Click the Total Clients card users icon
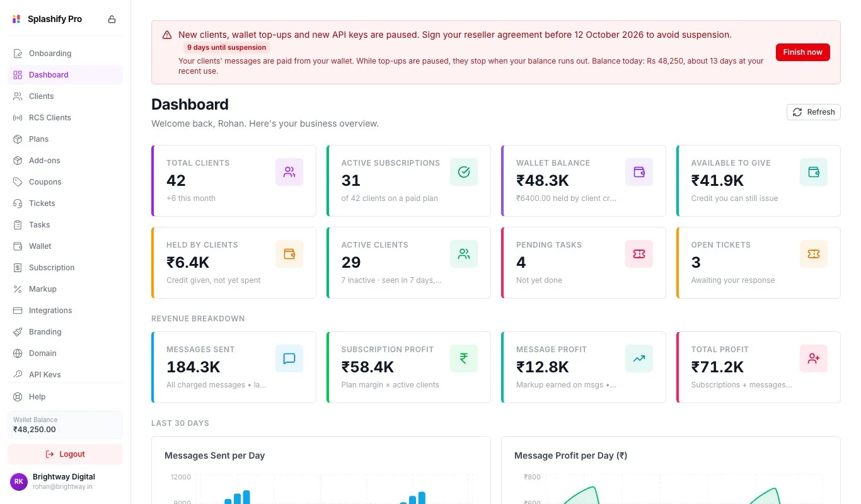This screenshot has width=861, height=504. point(289,172)
